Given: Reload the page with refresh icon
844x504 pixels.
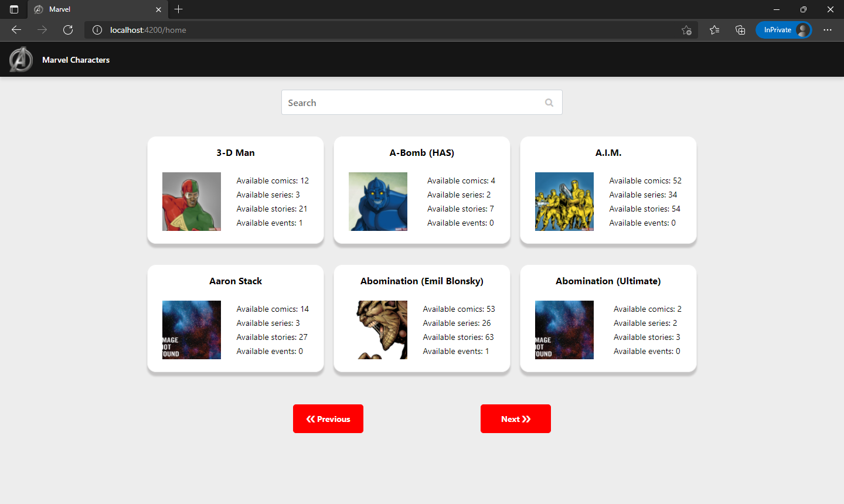Looking at the screenshot, I should [x=68, y=30].
